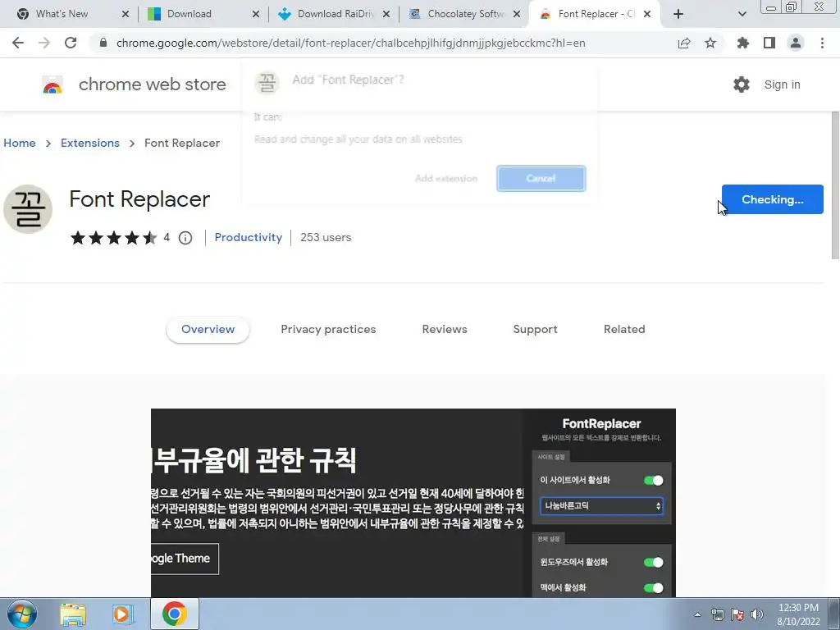
Task: Open Action Center flag tray icon
Action: pos(737,614)
